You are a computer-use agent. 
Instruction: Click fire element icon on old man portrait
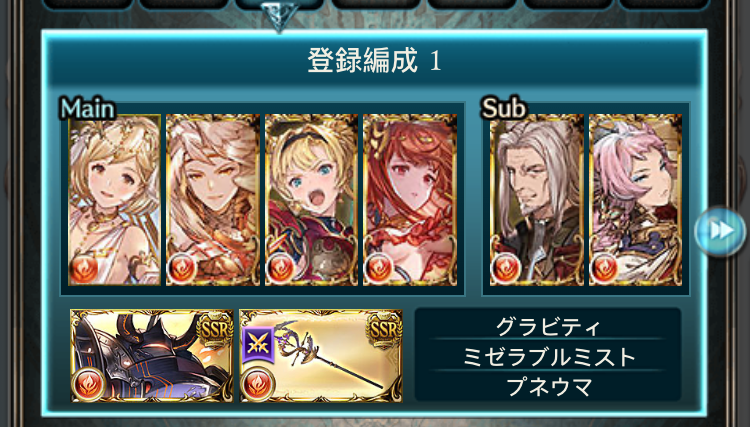pos(506,268)
